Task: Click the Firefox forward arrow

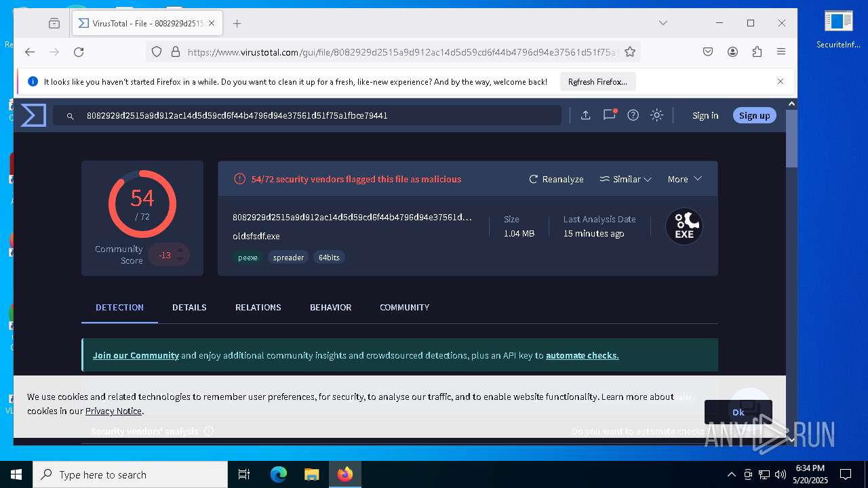Action: tap(54, 52)
